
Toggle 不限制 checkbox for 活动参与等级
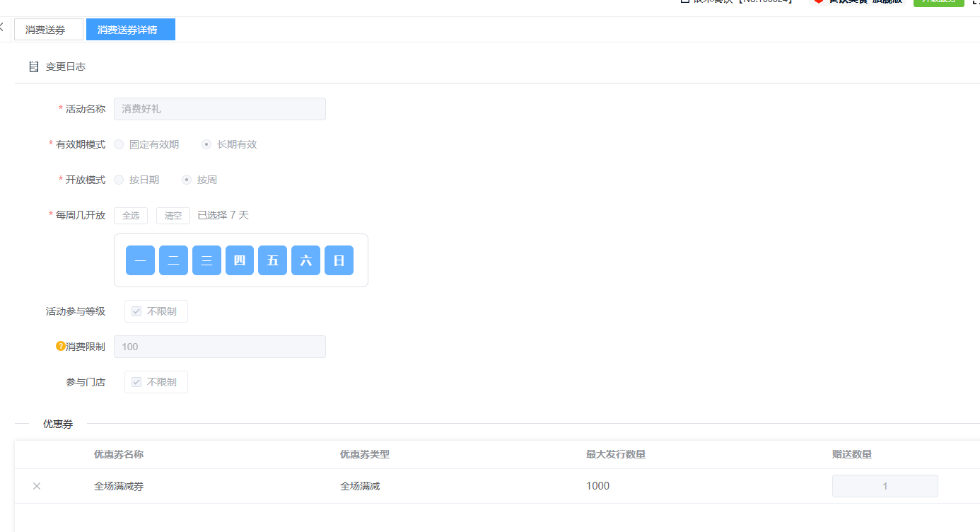pos(137,311)
